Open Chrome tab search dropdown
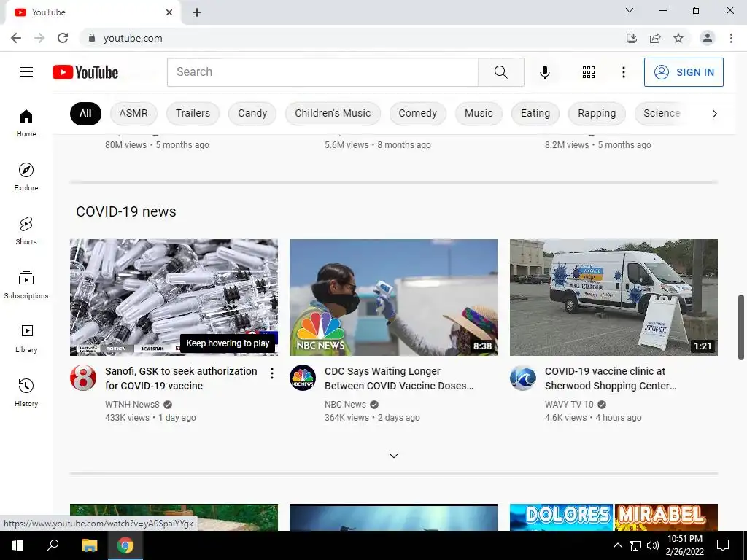The image size is (747, 560). (630, 10)
